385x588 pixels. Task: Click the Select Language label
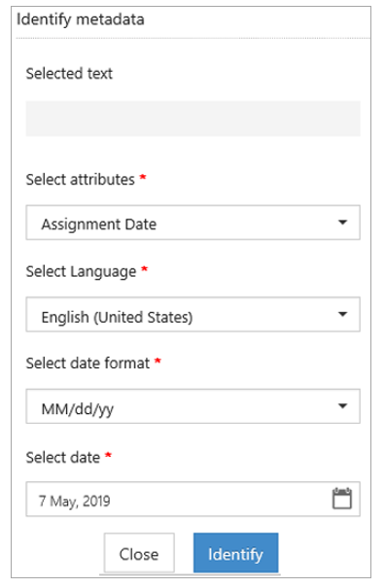click(81, 271)
